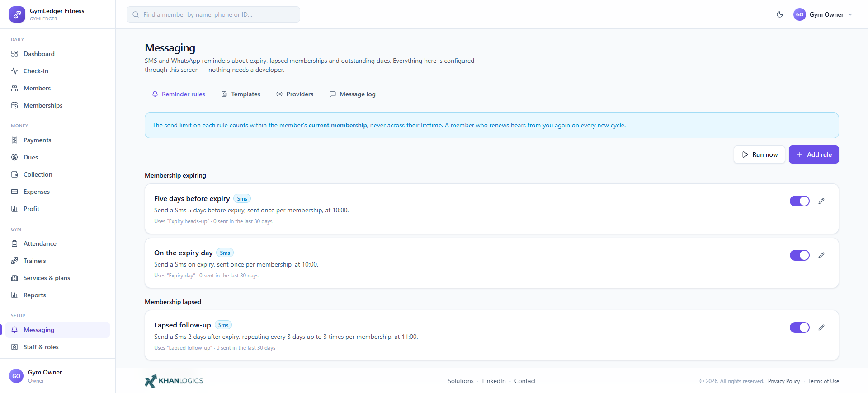This screenshot has width=868, height=393.
Task: Go to Dues page
Action: (58, 157)
